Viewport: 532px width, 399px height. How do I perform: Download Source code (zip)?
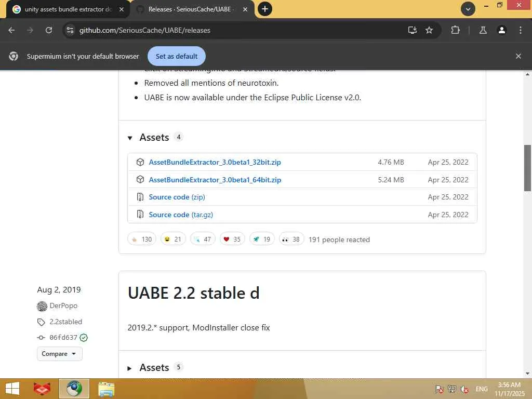[x=177, y=197]
